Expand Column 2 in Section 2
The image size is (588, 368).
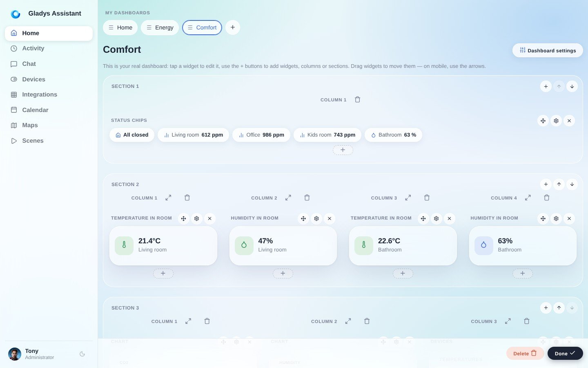(x=288, y=197)
